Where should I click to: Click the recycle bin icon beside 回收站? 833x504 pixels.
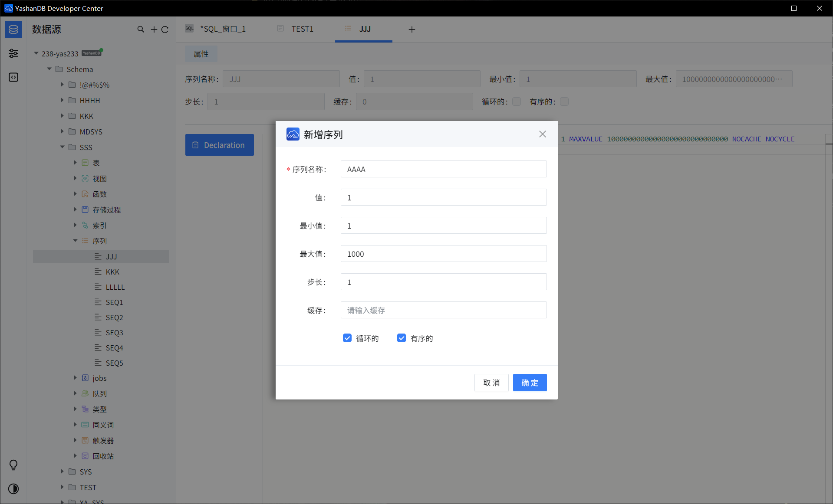(85, 456)
